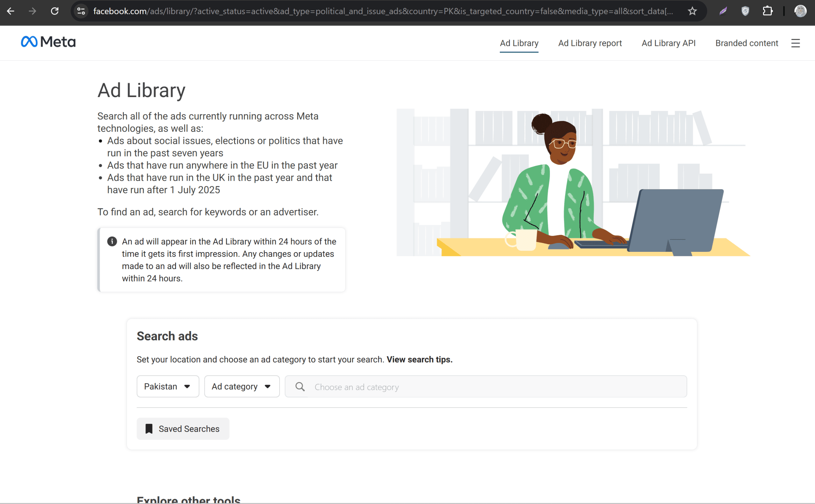Open the hamburger menu icon
The height and width of the screenshot is (504, 815).
point(795,43)
